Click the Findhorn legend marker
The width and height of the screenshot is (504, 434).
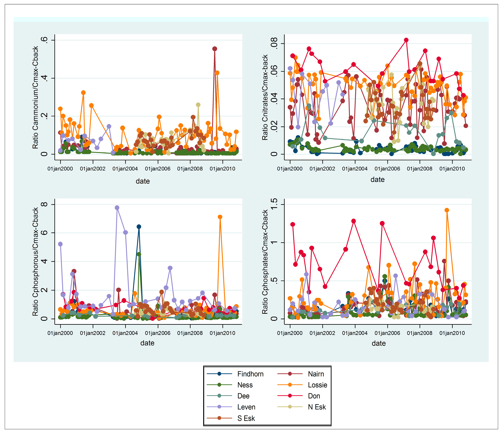tap(219, 374)
